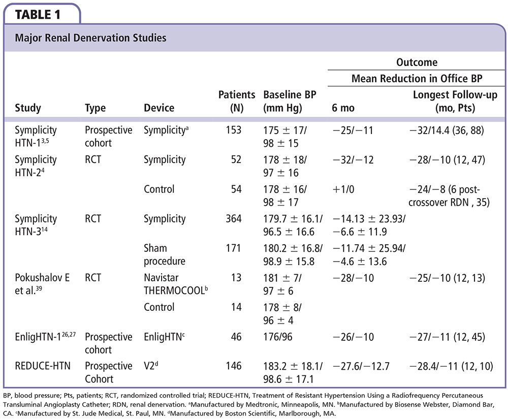Click the Type column header
Viewport: 508px width, 420px height.
coord(95,108)
